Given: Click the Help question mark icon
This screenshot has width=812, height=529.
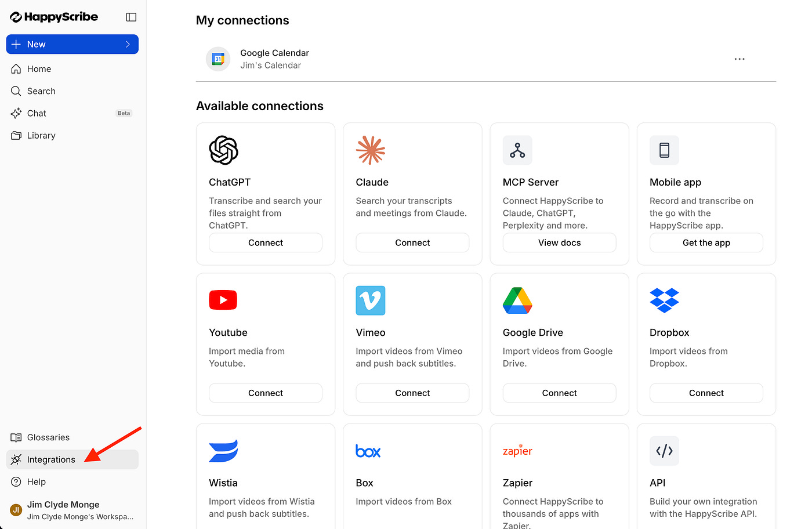Looking at the screenshot, I should point(16,481).
